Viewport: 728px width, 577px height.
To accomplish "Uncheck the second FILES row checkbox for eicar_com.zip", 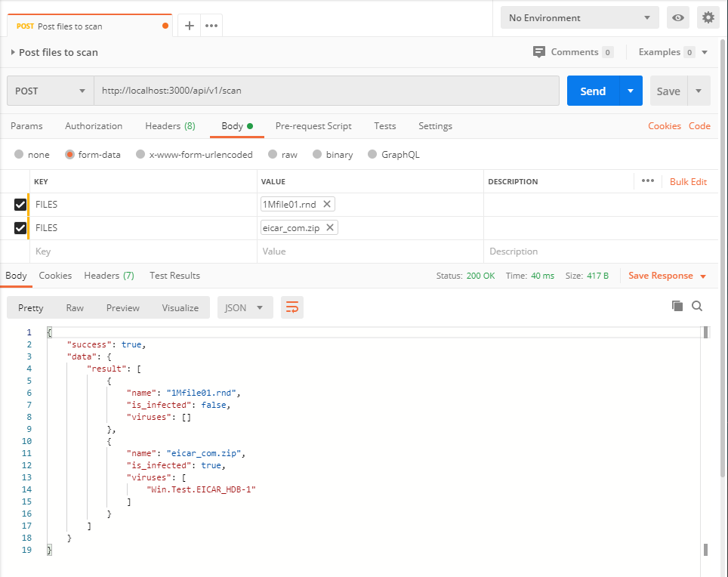I will point(20,228).
